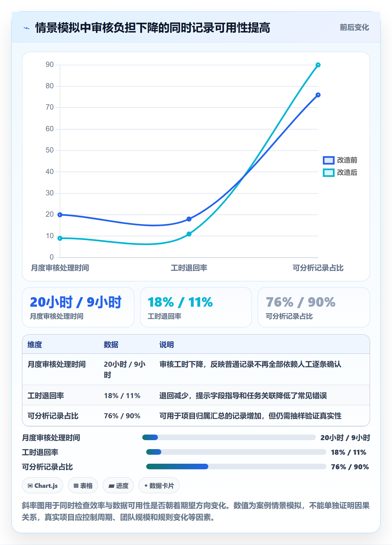Click the 改造后 starting point at 9
This screenshot has width=392, height=545.
(x=60, y=238)
